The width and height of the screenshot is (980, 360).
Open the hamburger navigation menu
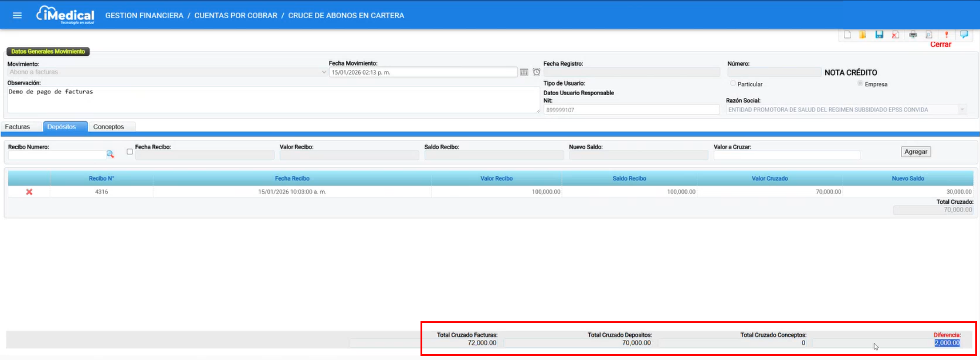tap(17, 15)
